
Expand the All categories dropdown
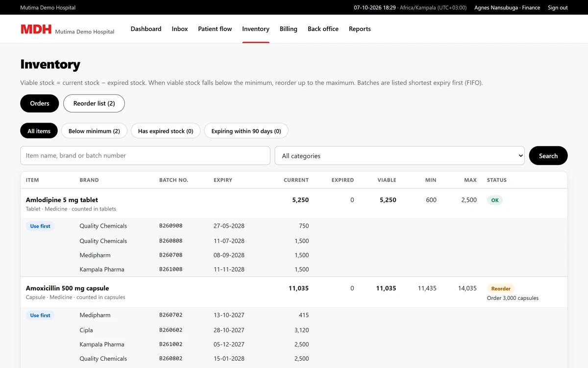pos(399,156)
